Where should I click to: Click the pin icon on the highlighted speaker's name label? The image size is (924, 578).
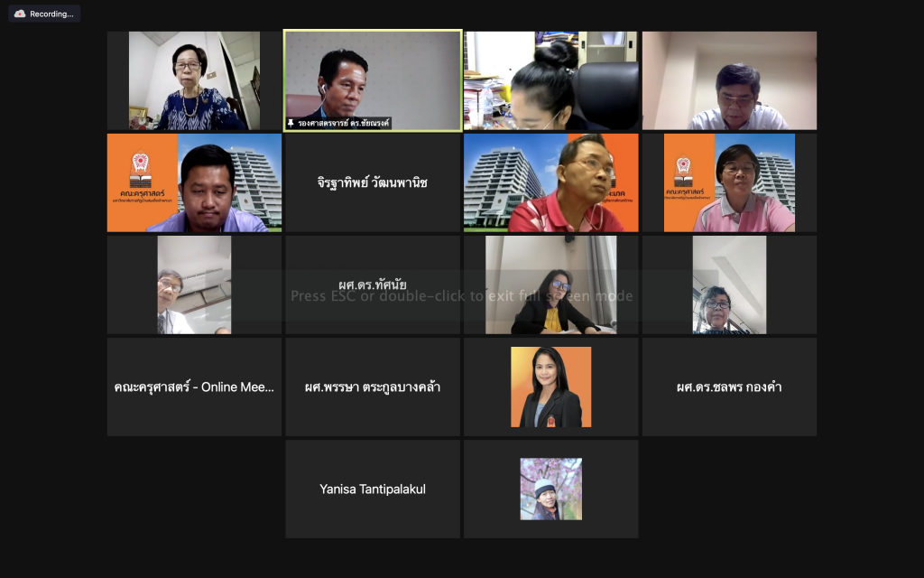(291, 123)
